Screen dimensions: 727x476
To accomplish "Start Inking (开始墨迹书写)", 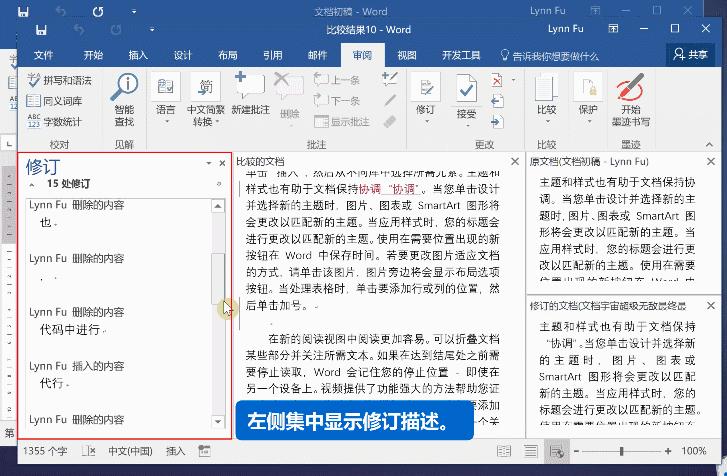I will [630, 99].
